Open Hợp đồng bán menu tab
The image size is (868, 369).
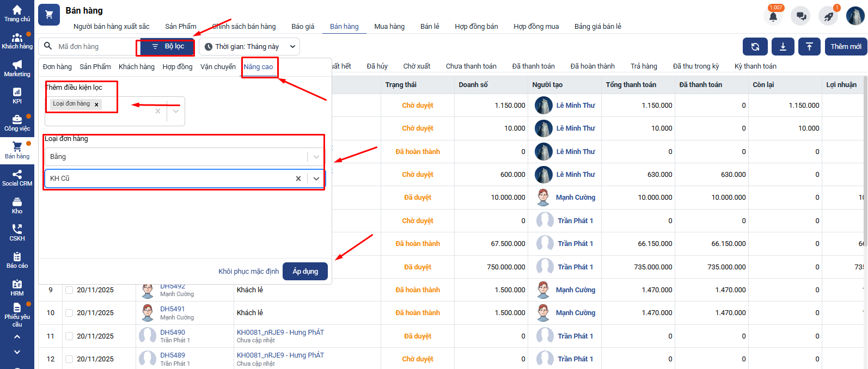[x=476, y=27]
